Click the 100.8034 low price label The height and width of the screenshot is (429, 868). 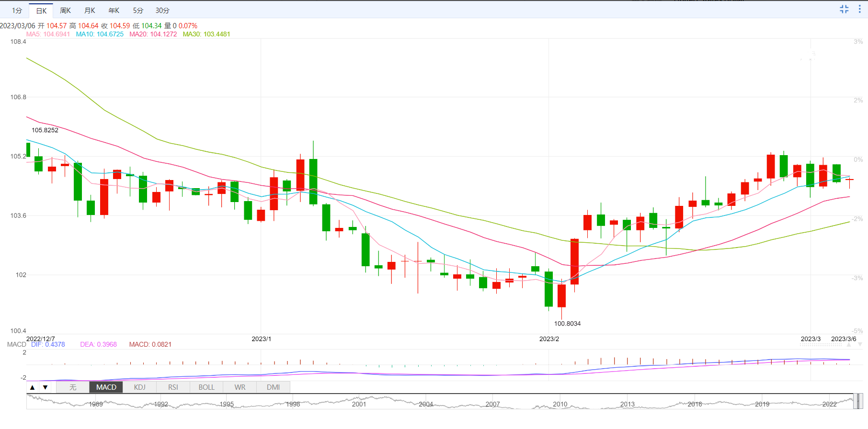(567, 324)
